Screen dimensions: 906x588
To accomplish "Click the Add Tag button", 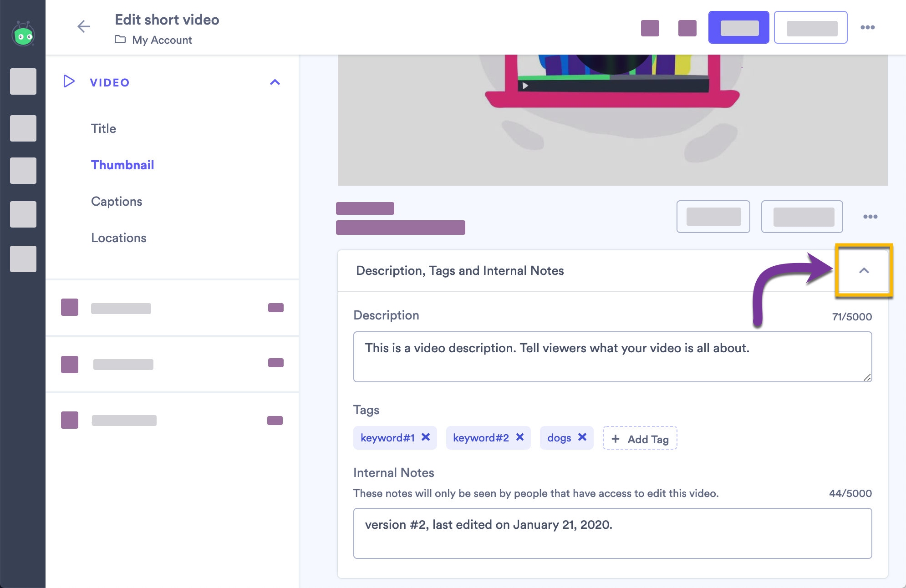I will (640, 438).
